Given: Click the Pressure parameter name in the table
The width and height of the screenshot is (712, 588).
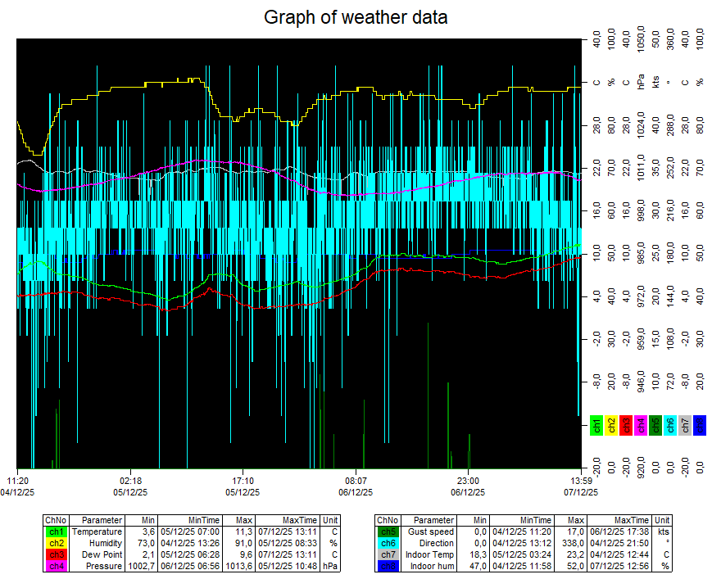Looking at the screenshot, I should [103, 566].
